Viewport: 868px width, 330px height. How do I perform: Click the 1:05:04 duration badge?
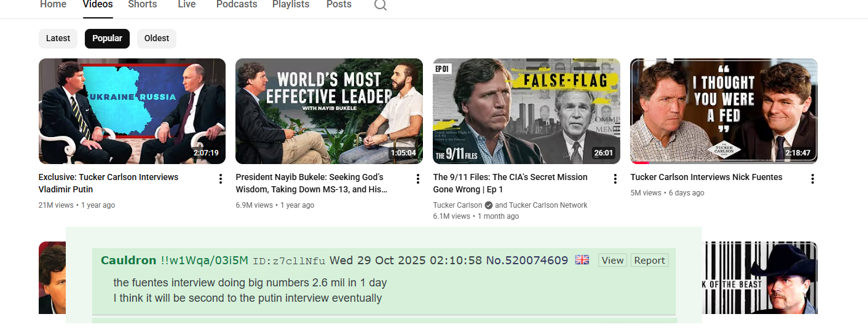pyautogui.click(x=403, y=153)
